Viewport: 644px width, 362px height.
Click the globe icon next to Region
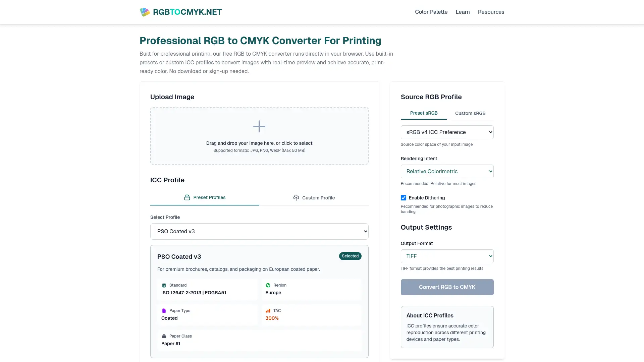click(268, 285)
